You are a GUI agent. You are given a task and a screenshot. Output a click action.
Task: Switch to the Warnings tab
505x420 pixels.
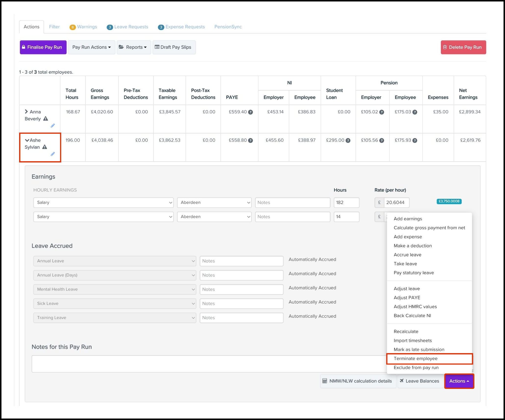(x=87, y=27)
